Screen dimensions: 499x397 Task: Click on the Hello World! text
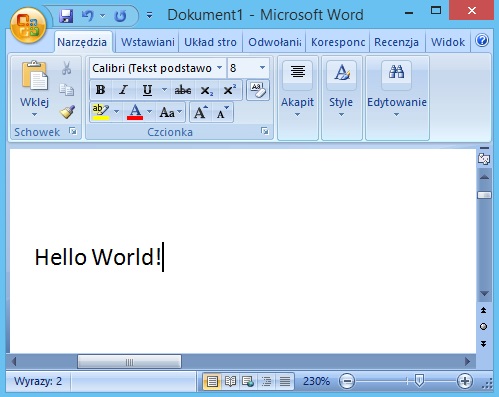98,257
